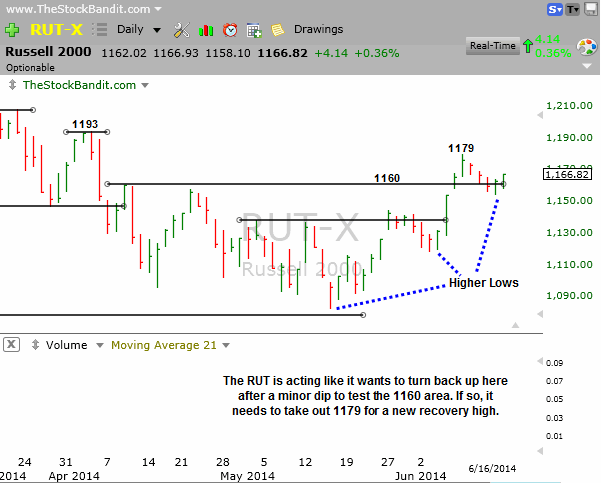Expand the arrow below the palette icon
The height and width of the screenshot is (483, 601).
tap(587, 66)
